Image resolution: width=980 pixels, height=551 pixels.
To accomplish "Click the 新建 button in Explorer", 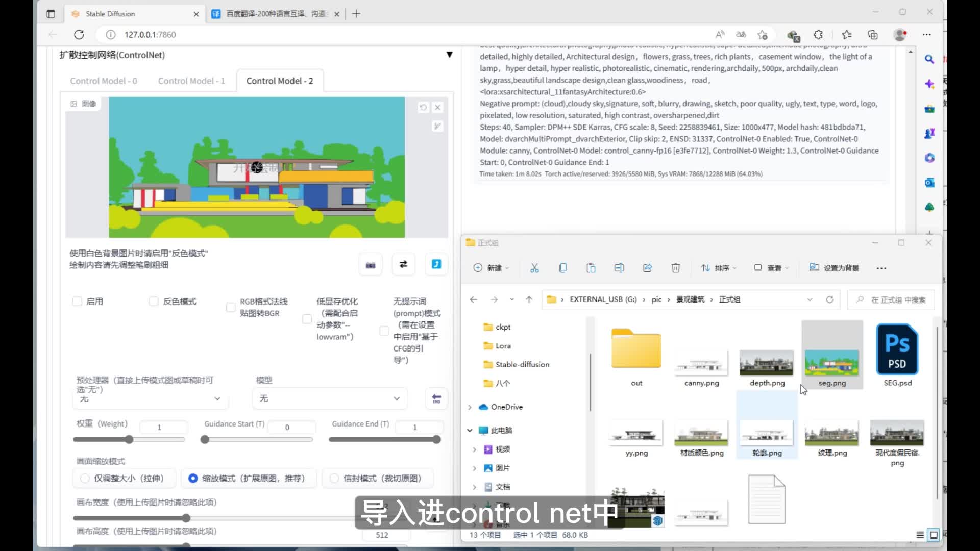I will tap(491, 268).
